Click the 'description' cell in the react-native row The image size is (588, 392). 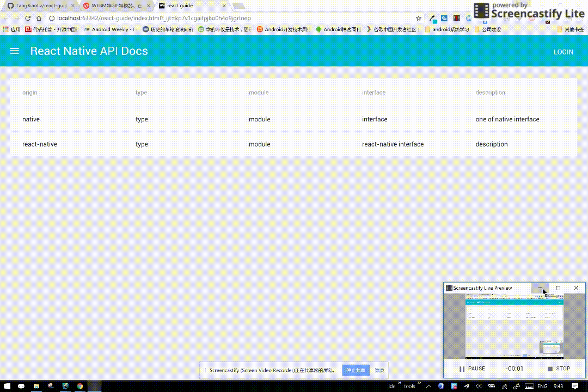pyautogui.click(x=491, y=144)
